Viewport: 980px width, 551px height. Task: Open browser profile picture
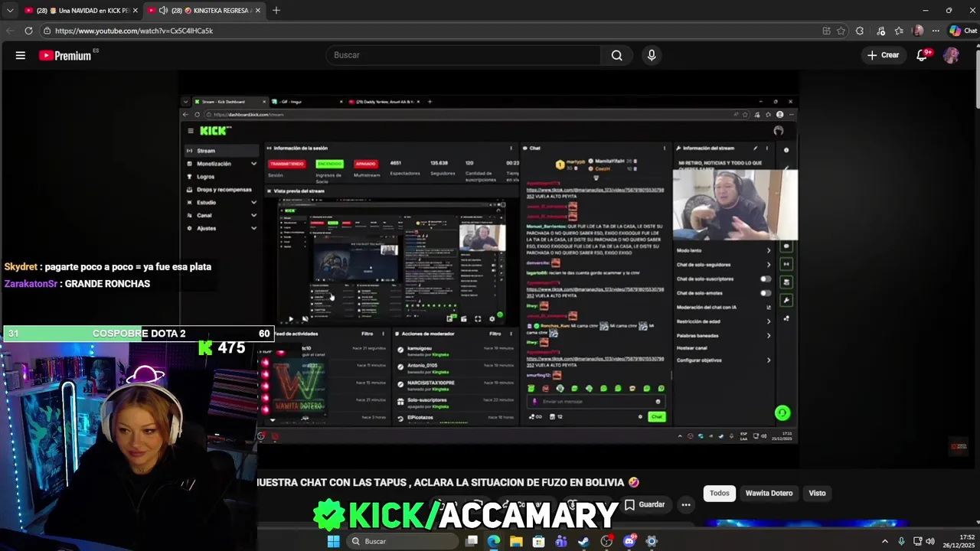click(x=918, y=31)
